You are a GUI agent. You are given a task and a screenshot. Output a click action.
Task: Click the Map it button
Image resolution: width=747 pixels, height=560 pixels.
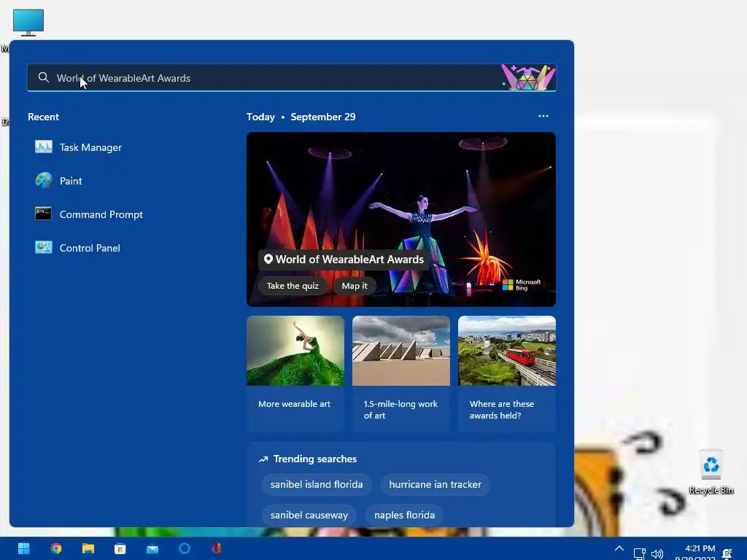(x=355, y=286)
